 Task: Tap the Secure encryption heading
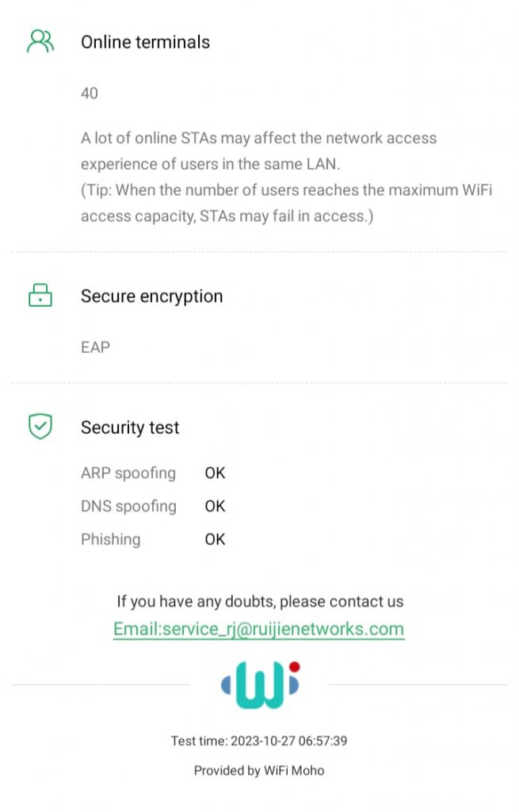point(151,296)
